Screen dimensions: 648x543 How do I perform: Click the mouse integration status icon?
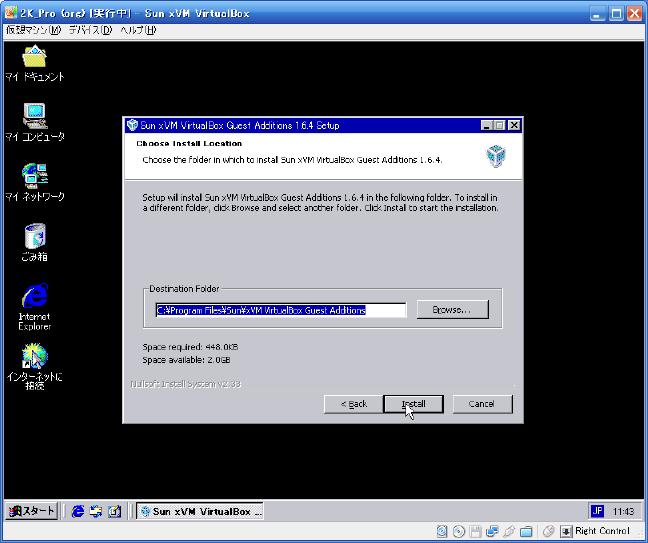coord(548,531)
